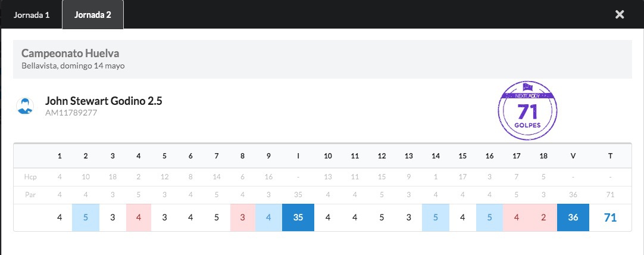
Task: Select the blue back nine total 36
Action: (573, 217)
